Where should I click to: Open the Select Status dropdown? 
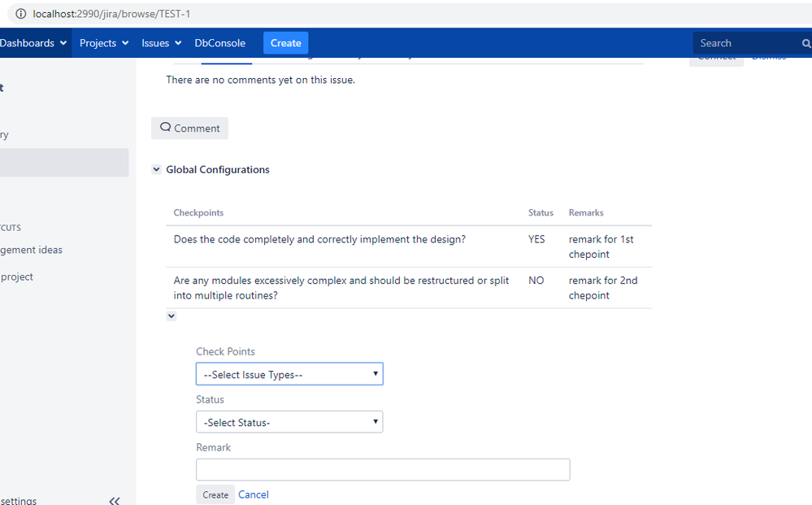coord(289,422)
